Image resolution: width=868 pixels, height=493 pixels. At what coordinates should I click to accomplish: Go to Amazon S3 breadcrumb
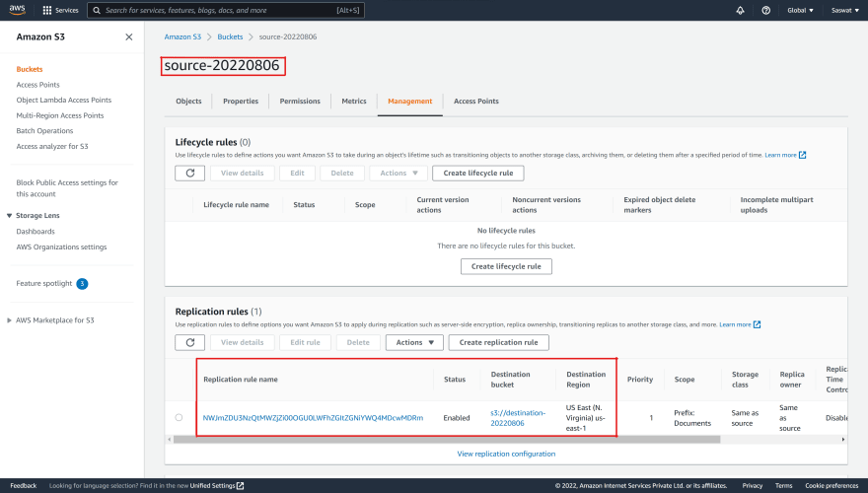(x=182, y=37)
